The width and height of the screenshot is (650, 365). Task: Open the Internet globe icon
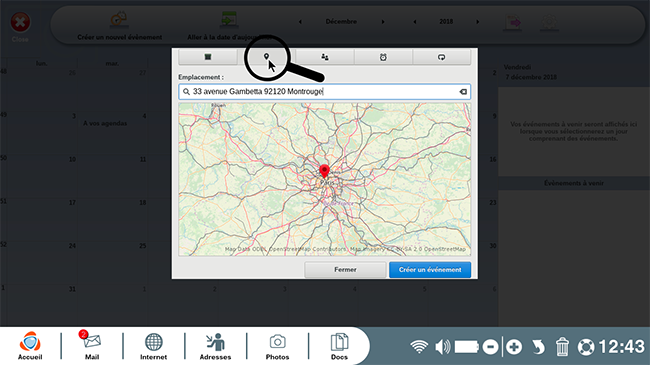click(153, 345)
